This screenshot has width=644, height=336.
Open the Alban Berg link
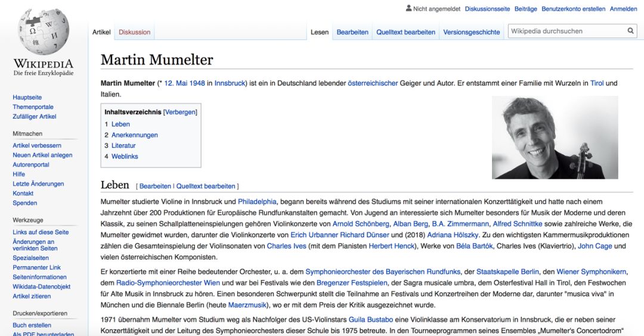pos(410,223)
